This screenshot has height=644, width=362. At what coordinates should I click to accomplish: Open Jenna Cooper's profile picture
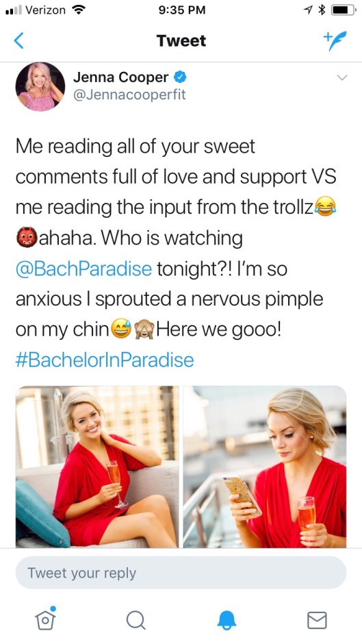[x=40, y=86]
